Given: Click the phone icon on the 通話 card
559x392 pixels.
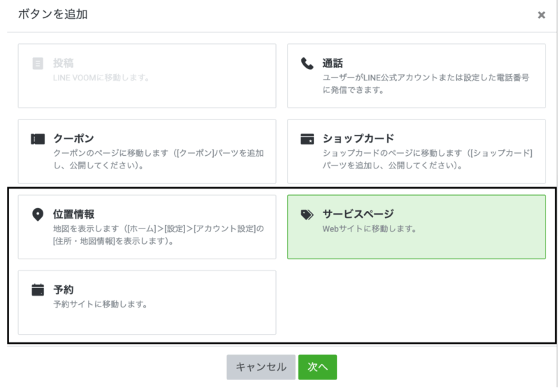Looking at the screenshot, I should tap(307, 64).
